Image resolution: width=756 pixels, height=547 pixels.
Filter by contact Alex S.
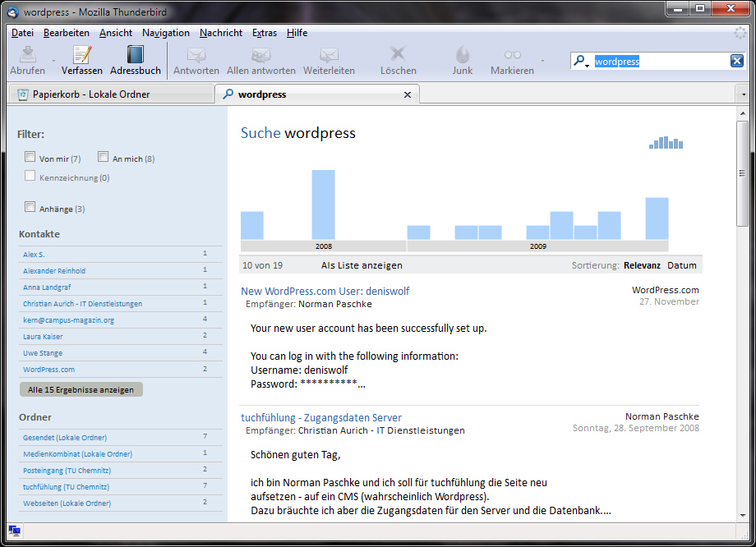point(34,255)
